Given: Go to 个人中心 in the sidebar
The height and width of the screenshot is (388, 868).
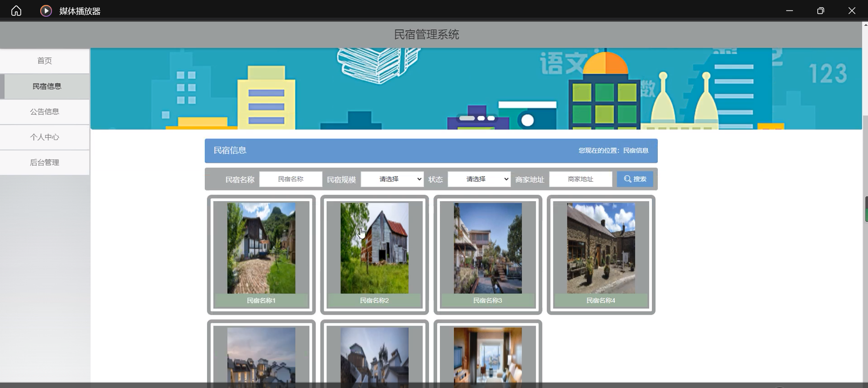Looking at the screenshot, I should (45, 137).
